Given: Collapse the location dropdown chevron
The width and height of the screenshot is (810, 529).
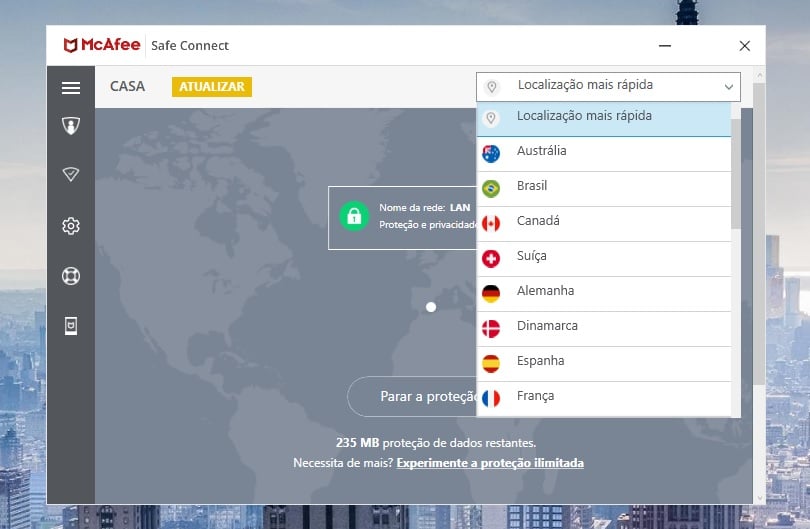Looking at the screenshot, I should (x=728, y=87).
